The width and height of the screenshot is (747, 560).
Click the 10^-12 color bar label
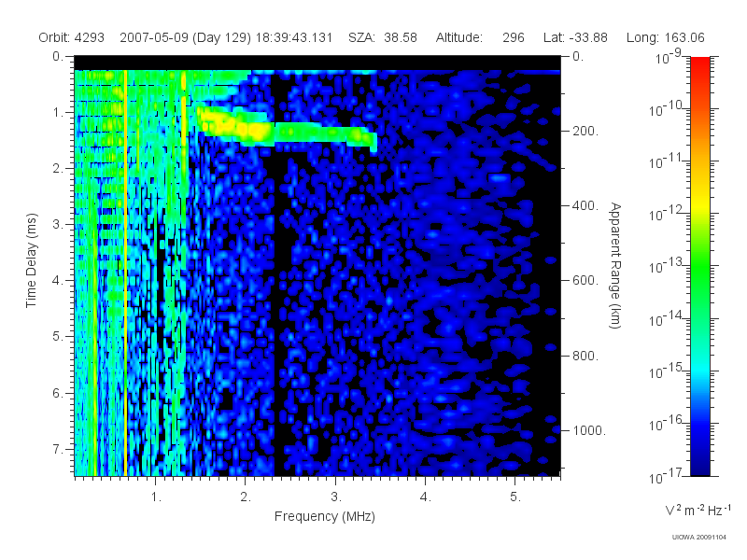(x=668, y=214)
